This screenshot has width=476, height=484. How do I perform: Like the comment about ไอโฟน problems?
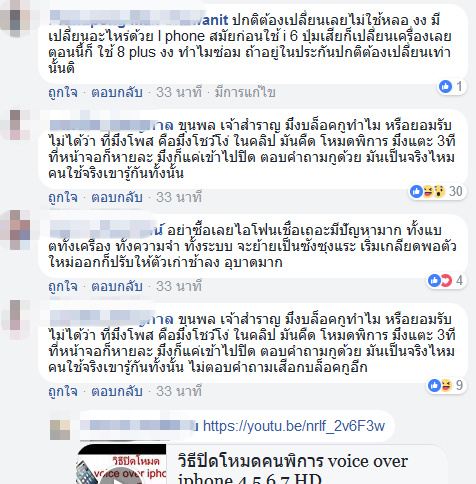[63, 286]
